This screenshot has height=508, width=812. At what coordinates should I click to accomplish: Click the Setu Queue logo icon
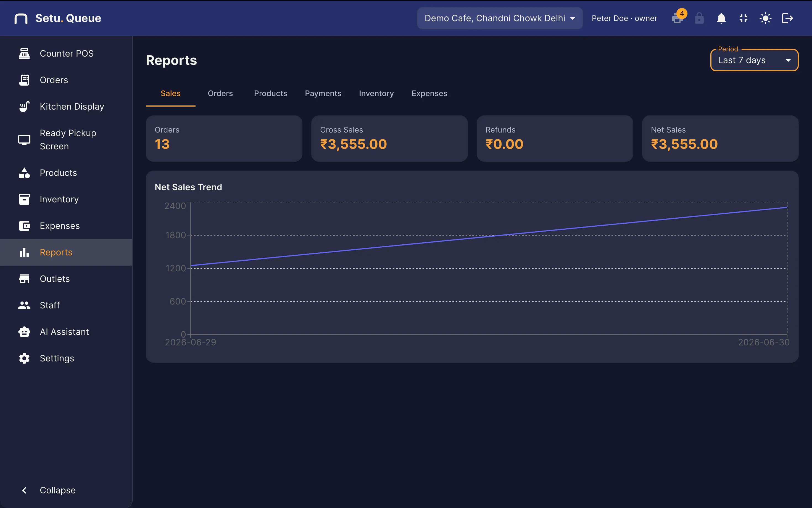click(x=21, y=18)
